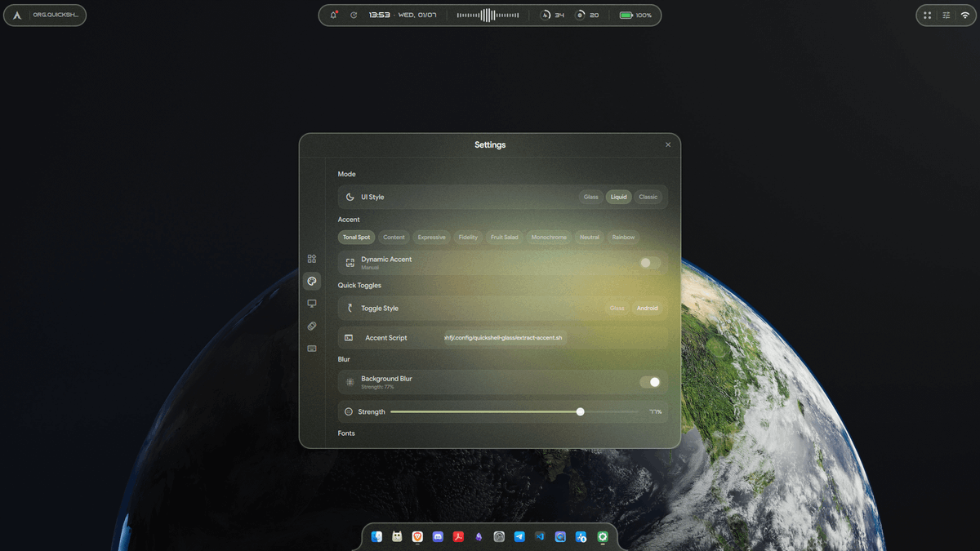Choose the Neutral accent
Viewport: 980px width, 551px height.
[590, 238]
